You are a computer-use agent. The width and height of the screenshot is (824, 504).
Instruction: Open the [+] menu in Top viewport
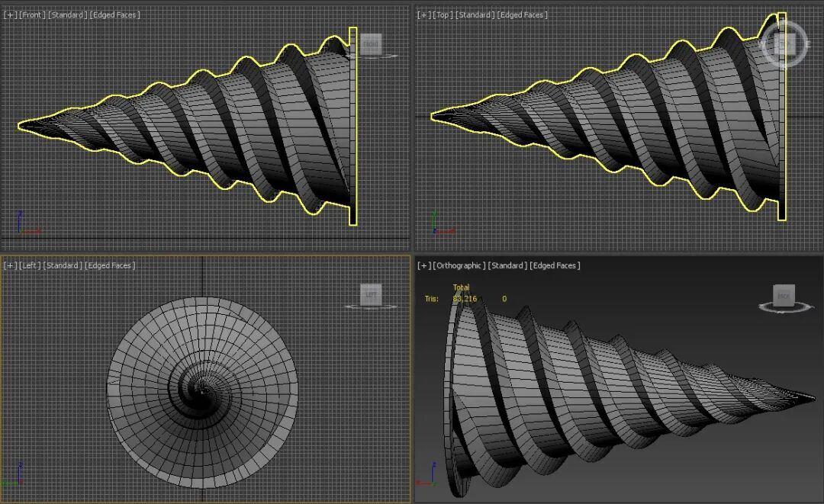pyautogui.click(x=424, y=14)
